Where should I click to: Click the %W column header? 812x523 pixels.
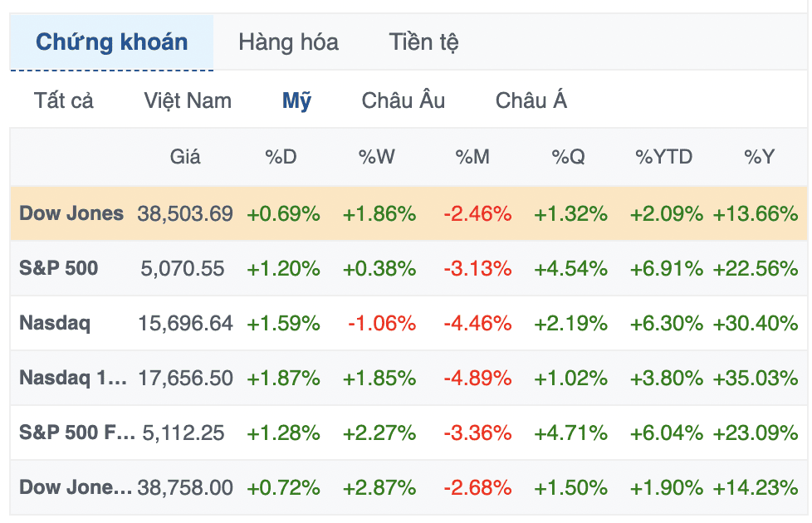click(x=376, y=157)
